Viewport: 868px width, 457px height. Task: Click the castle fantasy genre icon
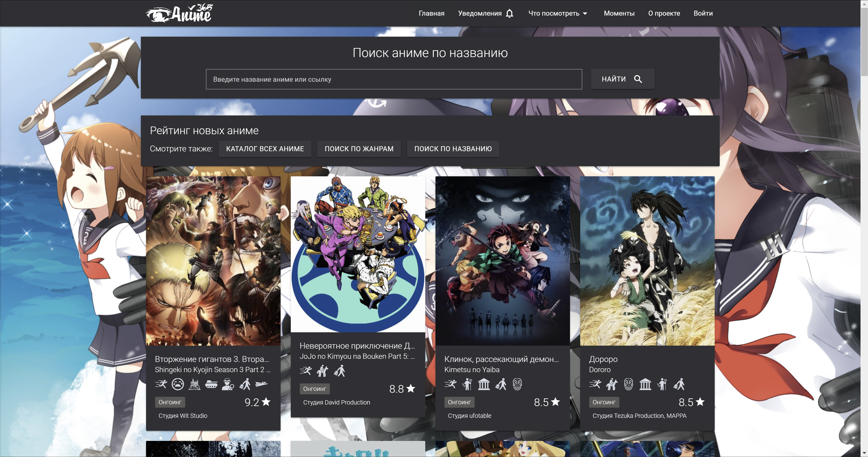[194, 384]
